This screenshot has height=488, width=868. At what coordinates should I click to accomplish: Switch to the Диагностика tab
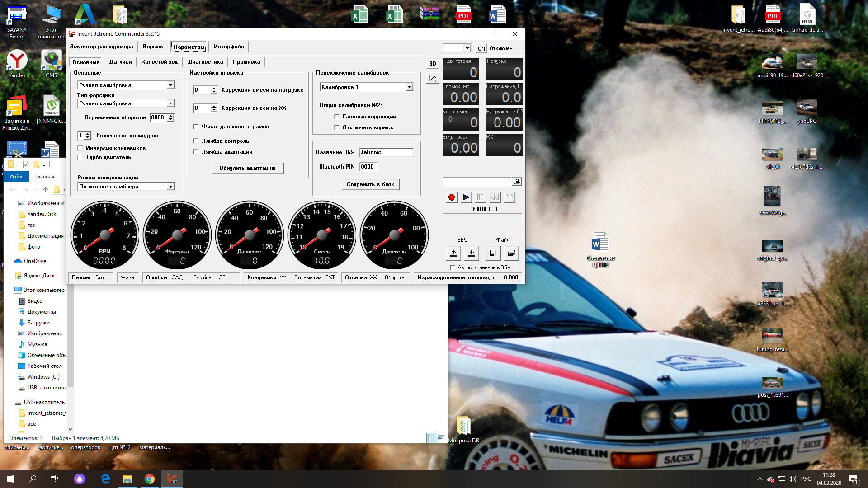pos(205,62)
